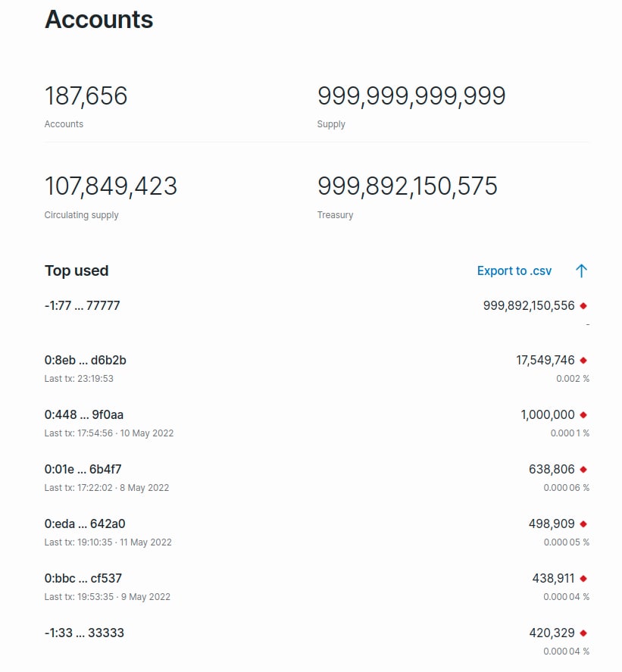The width and height of the screenshot is (622, 672).
Task: Click the red diamond beside 17,549,746
Action: click(583, 361)
